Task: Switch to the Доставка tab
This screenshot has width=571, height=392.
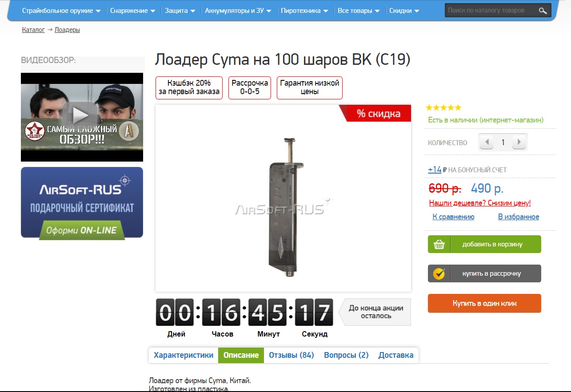Action: pos(396,355)
